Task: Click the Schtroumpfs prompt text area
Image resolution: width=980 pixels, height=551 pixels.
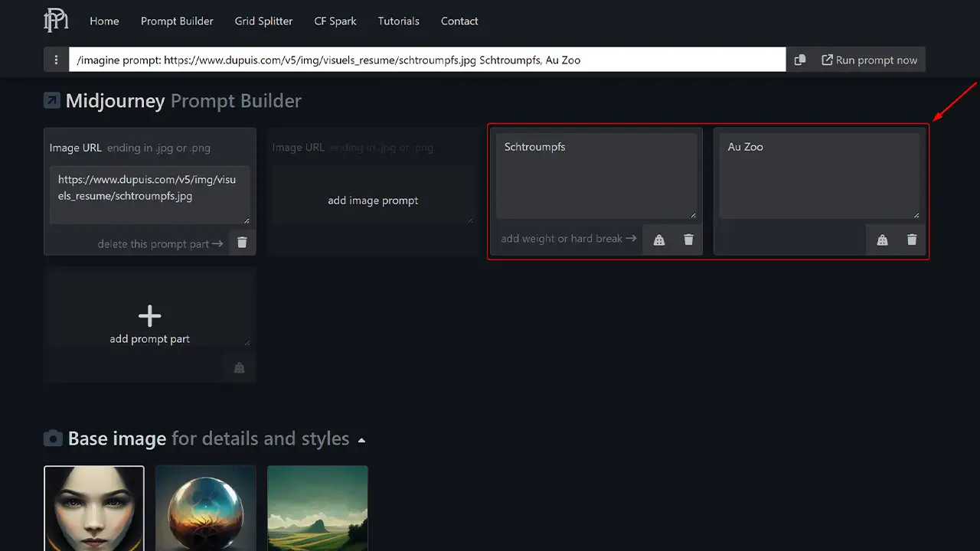Action: (x=596, y=176)
